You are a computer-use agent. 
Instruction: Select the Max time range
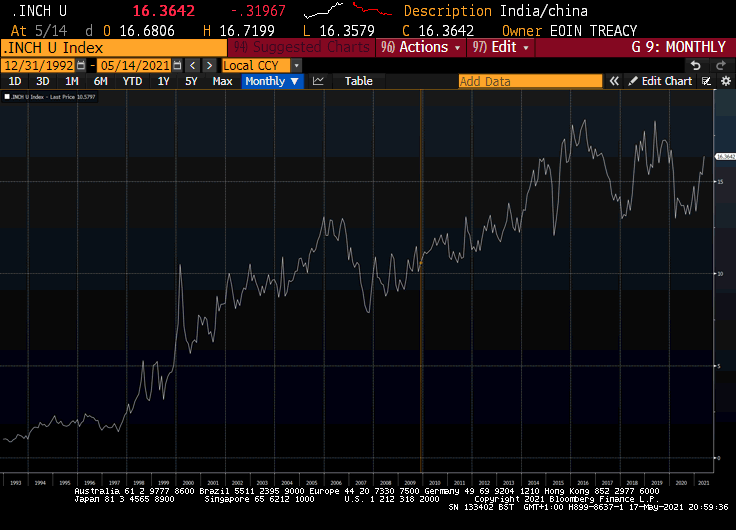tap(222, 81)
